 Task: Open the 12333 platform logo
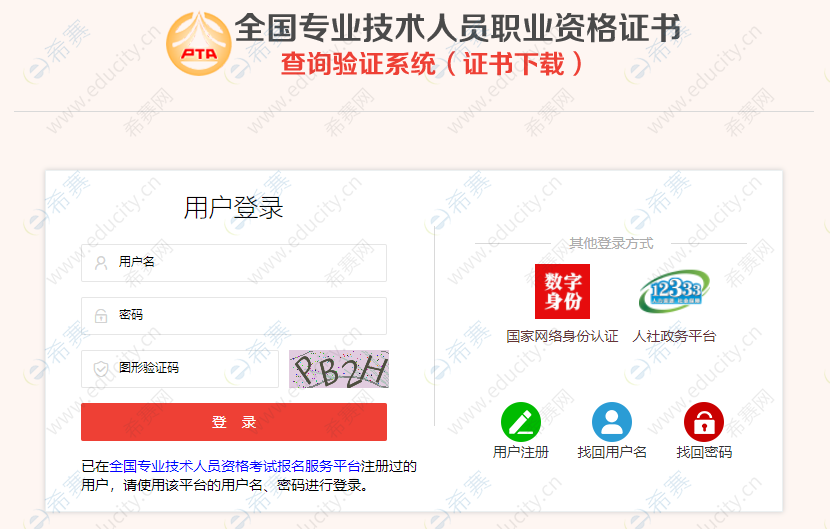pos(674,291)
